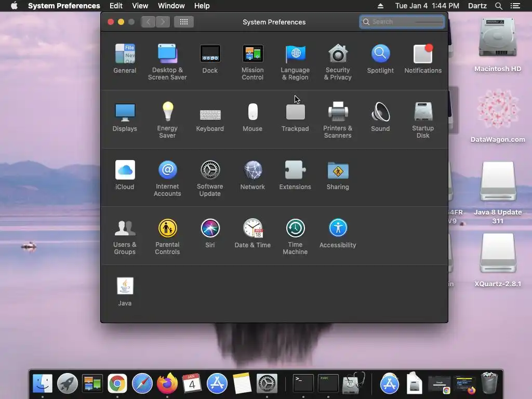The width and height of the screenshot is (532, 399).
Task: Open Calendar from the Dock
Action: (x=192, y=383)
